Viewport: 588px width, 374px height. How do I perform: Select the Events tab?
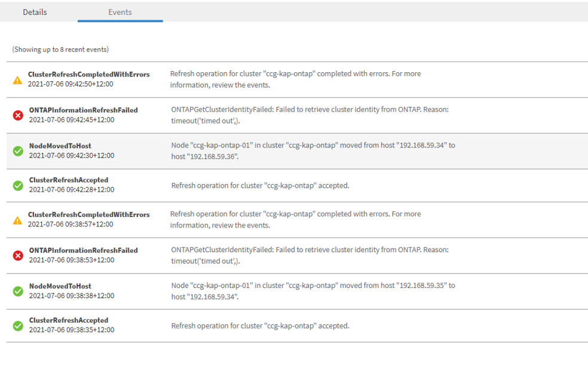pos(120,12)
